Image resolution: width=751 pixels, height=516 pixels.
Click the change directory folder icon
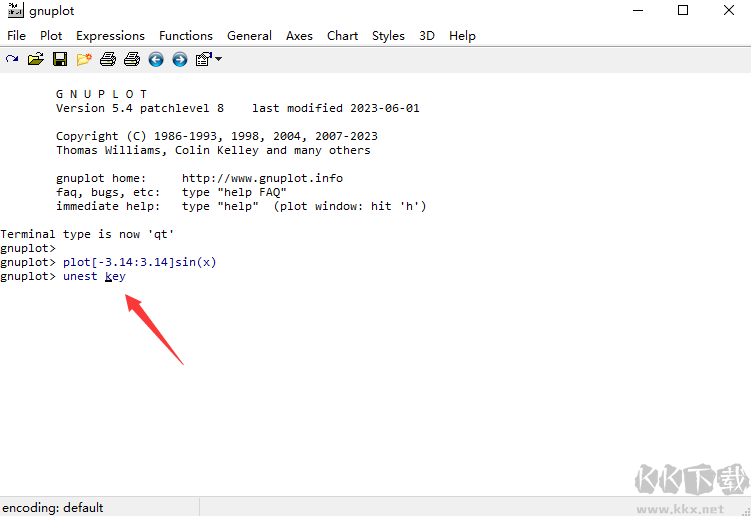coord(84,59)
